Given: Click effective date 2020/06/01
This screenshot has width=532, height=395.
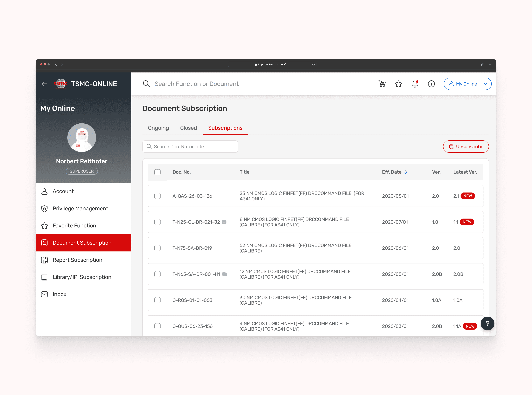Looking at the screenshot, I should [395, 248].
